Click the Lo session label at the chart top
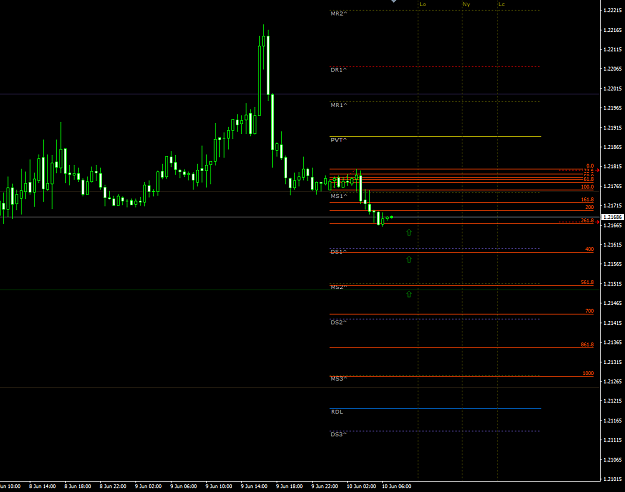 [423, 4]
